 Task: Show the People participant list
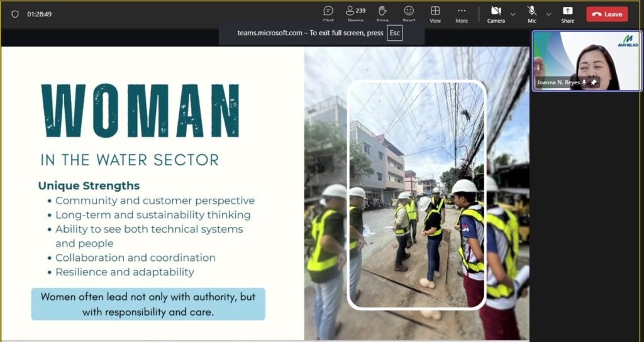[355, 13]
